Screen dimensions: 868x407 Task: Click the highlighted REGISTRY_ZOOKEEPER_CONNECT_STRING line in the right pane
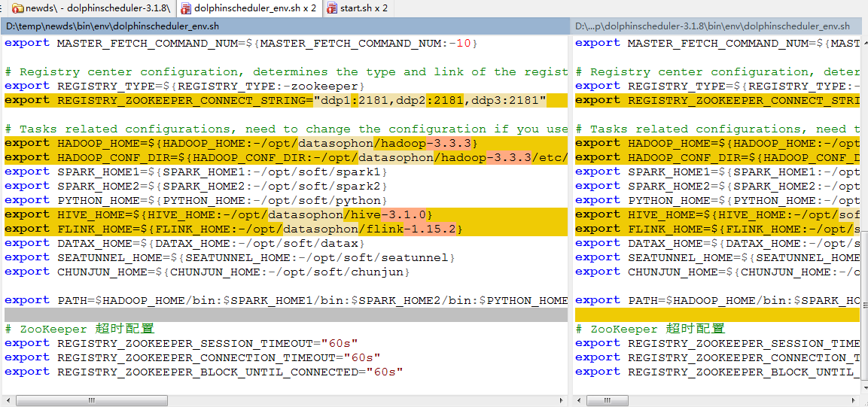click(719, 100)
